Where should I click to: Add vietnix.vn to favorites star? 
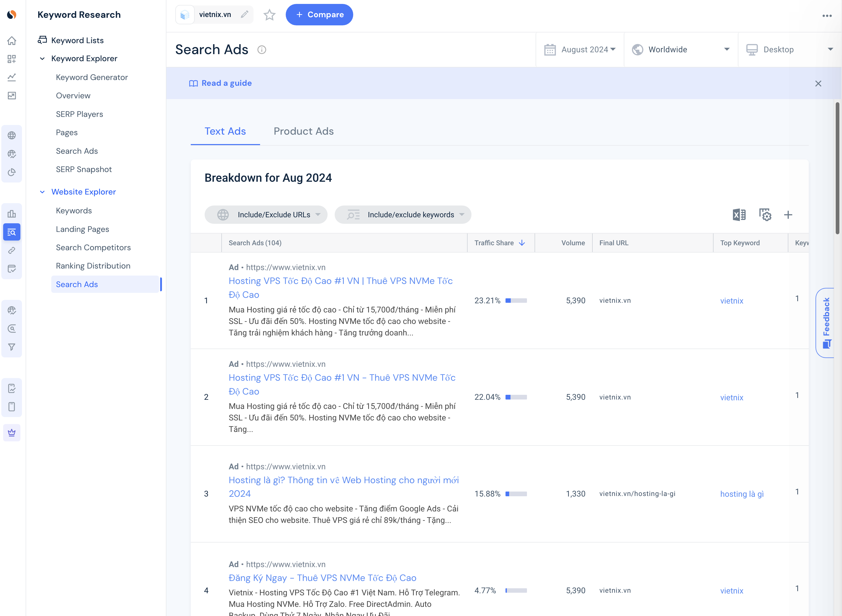pos(269,15)
